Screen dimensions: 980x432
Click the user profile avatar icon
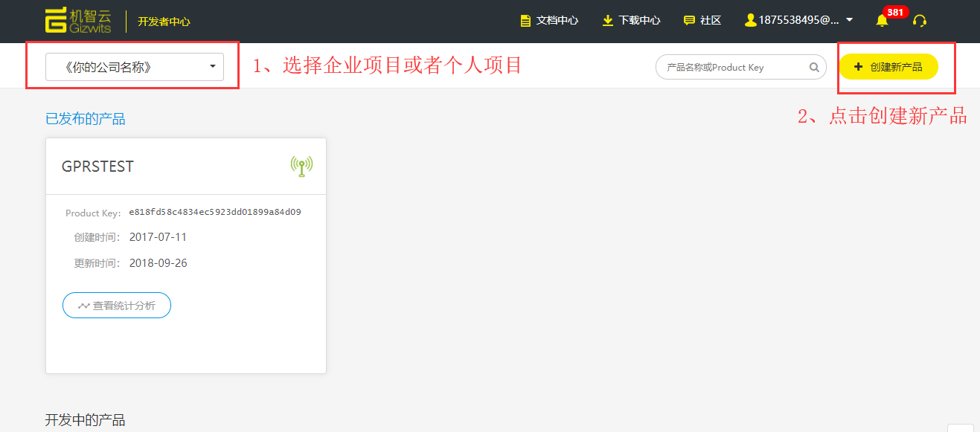click(x=750, y=21)
